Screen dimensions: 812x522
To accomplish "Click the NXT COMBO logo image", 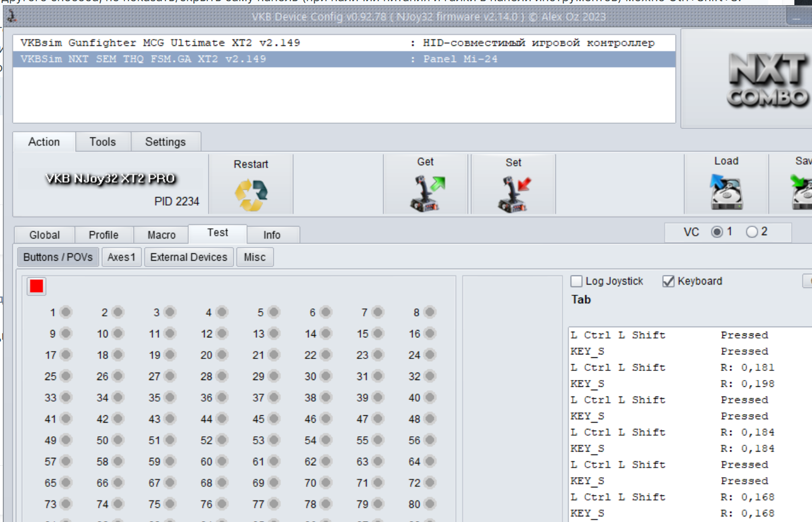I will click(x=768, y=80).
